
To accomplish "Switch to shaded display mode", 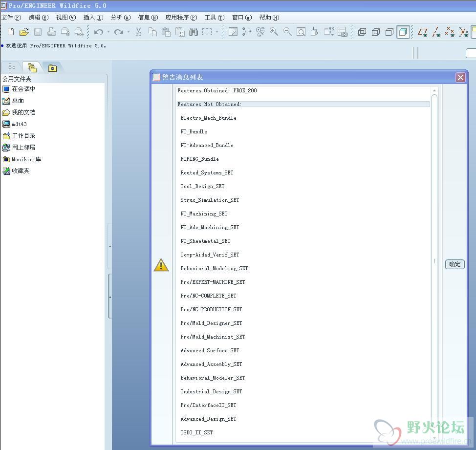I will (x=403, y=32).
